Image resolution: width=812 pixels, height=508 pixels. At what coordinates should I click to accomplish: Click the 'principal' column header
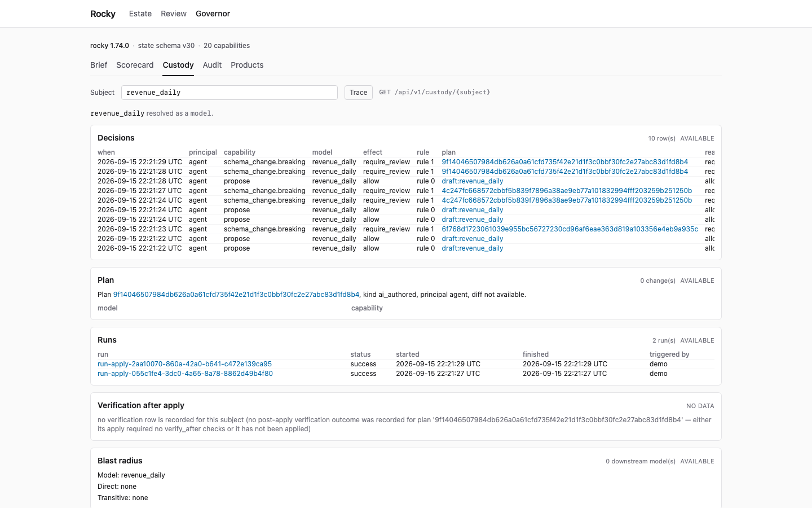[203, 152]
